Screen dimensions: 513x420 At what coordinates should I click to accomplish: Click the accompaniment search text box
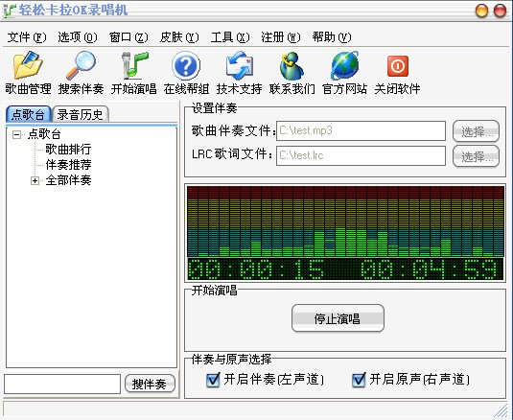pos(62,384)
